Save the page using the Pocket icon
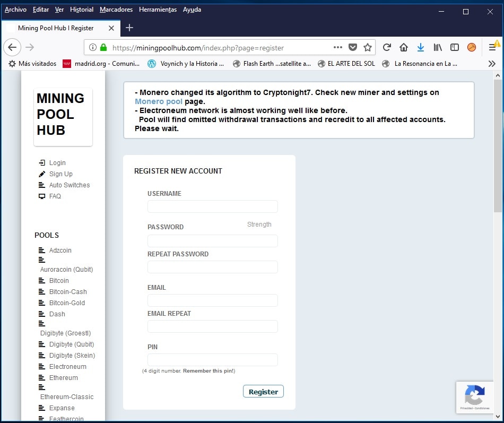Viewport: 504px width, 423px height. [x=353, y=47]
